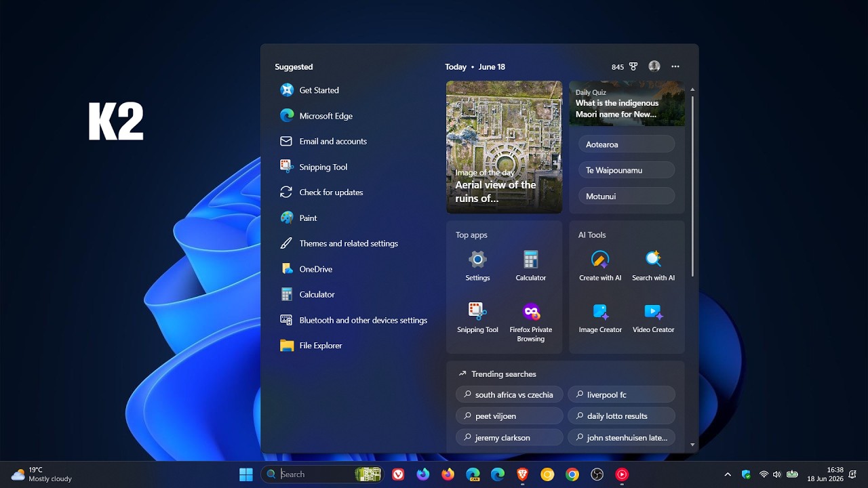Choose quiz answer Te Waipounamu

(x=627, y=170)
